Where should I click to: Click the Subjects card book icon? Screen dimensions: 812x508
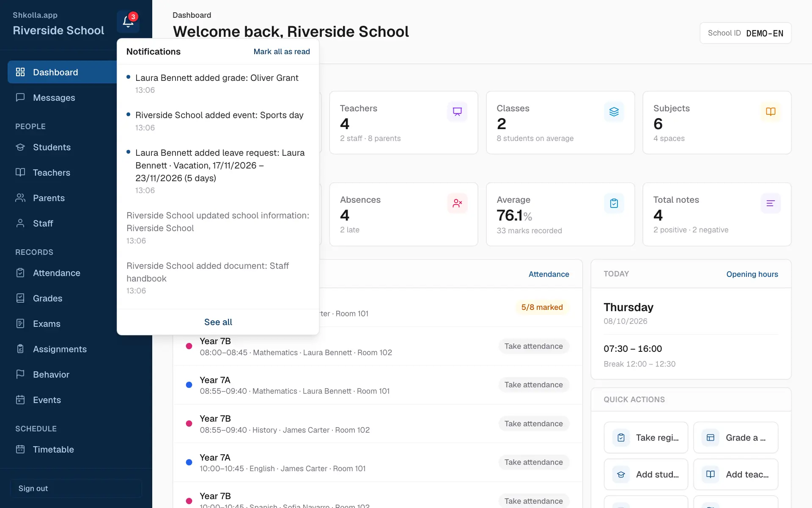(x=771, y=112)
